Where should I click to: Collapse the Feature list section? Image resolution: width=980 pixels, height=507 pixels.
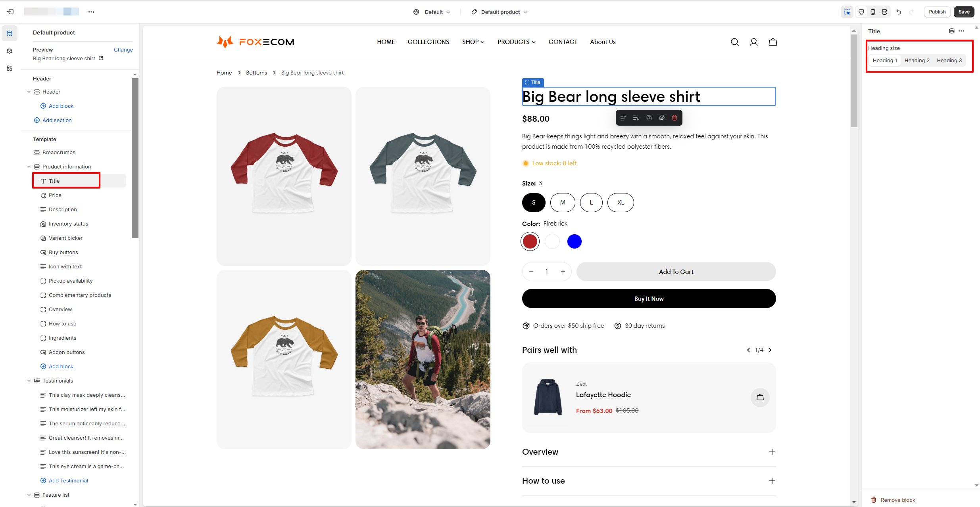pyautogui.click(x=29, y=495)
